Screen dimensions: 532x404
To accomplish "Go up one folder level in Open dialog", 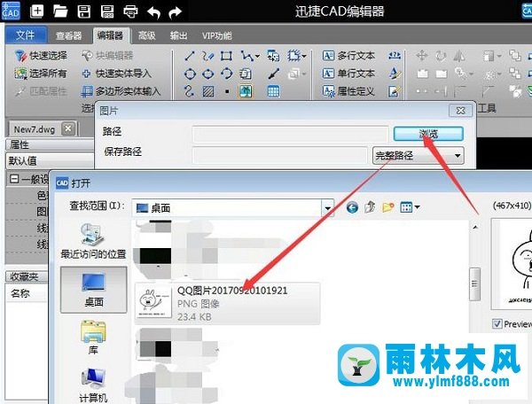I will click(x=370, y=207).
